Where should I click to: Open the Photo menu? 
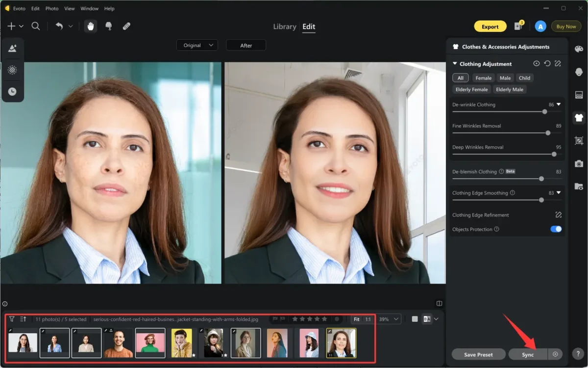[x=51, y=8]
